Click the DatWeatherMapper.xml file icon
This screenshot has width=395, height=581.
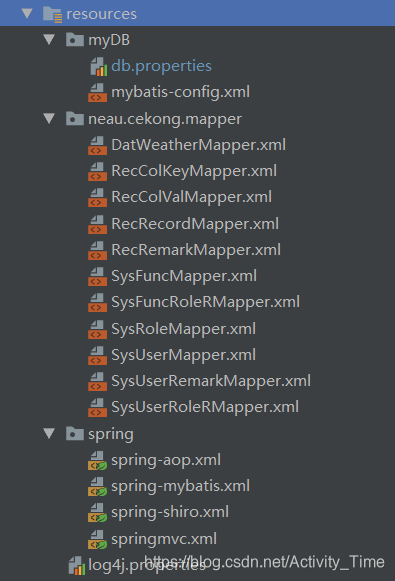(x=97, y=145)
